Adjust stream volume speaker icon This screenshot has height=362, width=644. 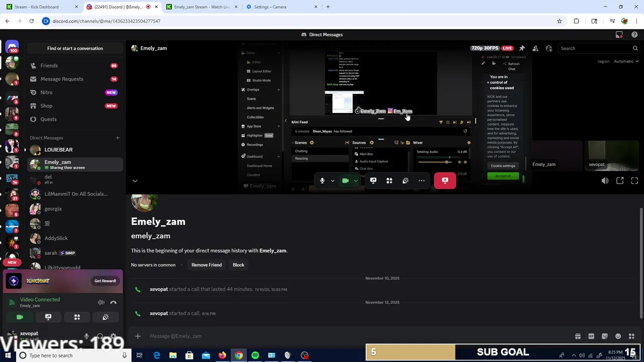coord(605,181)
